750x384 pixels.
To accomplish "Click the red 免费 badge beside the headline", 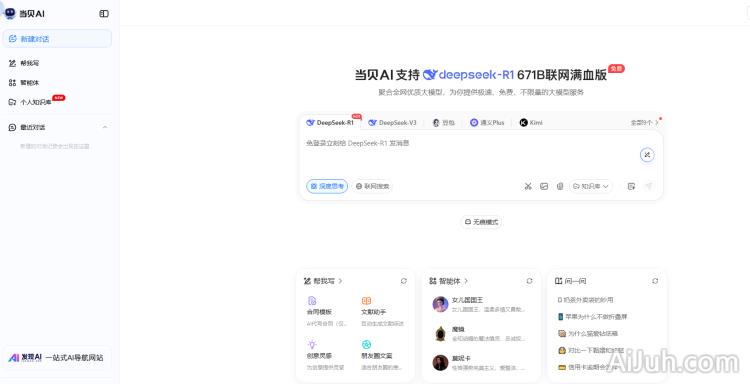I will pyautogui.click(x=616, y=68).
